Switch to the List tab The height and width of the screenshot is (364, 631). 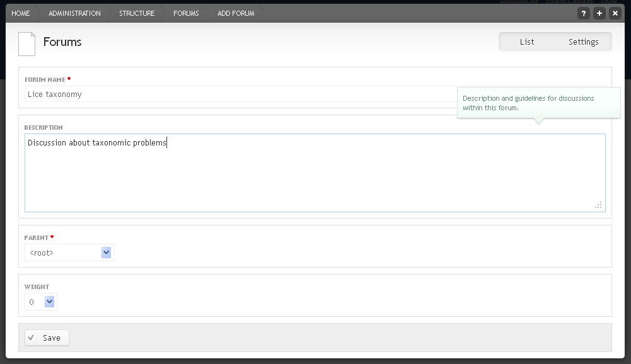527,42
